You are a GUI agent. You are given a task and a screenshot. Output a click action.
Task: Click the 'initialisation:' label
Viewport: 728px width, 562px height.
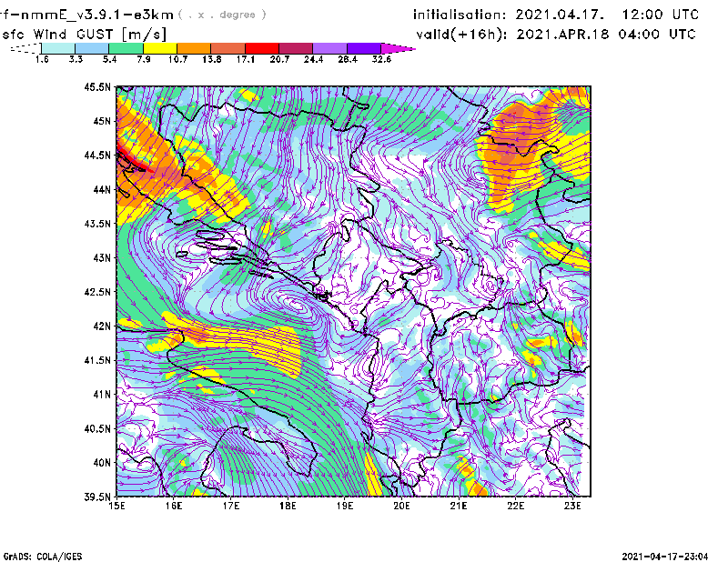point(460,15)
